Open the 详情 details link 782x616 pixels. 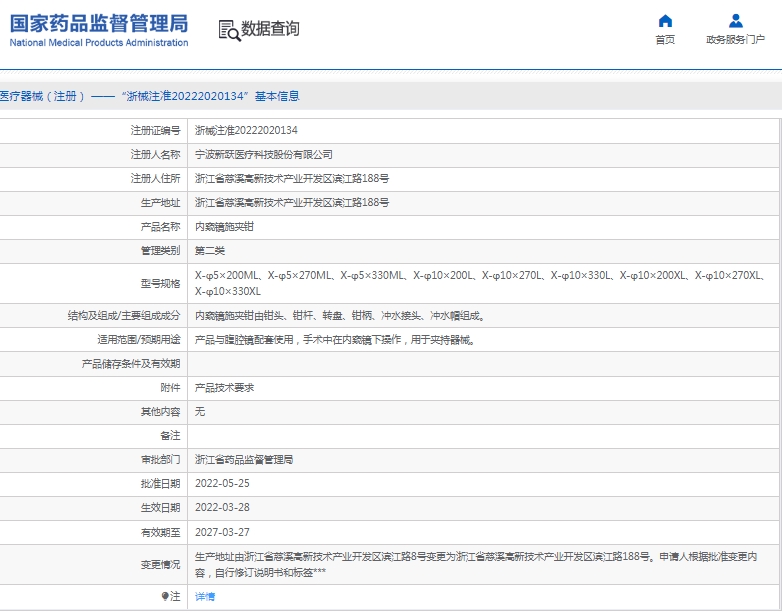coord(205,597)
